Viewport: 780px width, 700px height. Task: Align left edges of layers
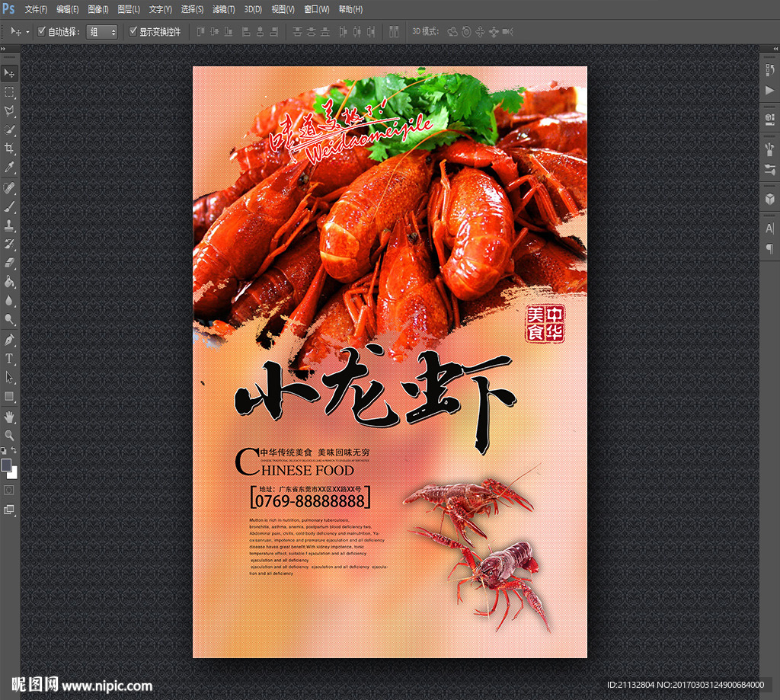click(246, 32)
